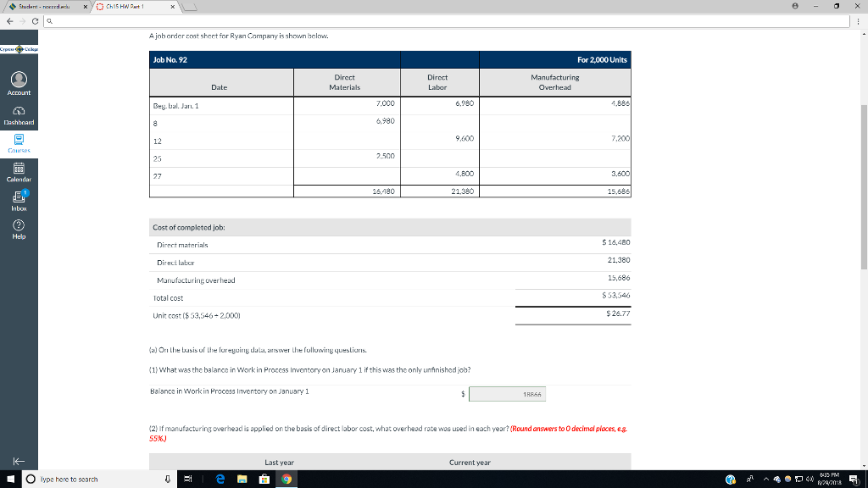Click the Job No. 92 header

coord(170,60)
